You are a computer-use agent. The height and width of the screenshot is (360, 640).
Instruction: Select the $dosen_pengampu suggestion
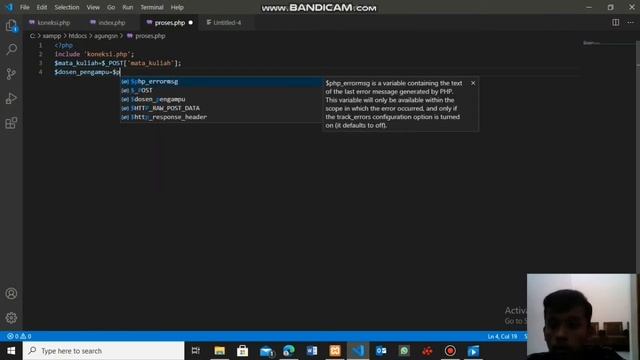tap(221, 99)
